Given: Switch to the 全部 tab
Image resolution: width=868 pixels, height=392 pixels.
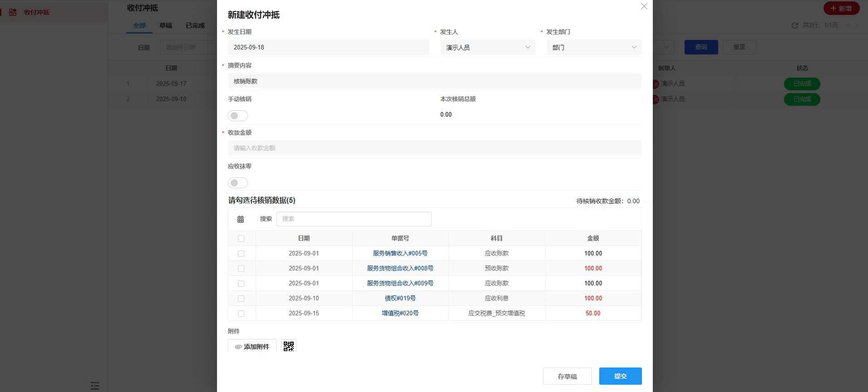Looking at the screenshot, I should pos(139,25).
